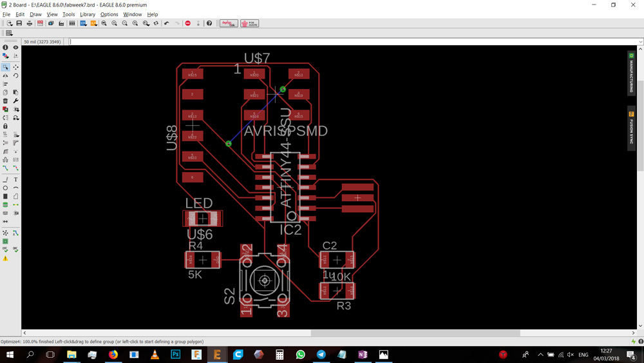Open the grid settings dropdown
Viewport: 644px width, 363px height.
9,34
